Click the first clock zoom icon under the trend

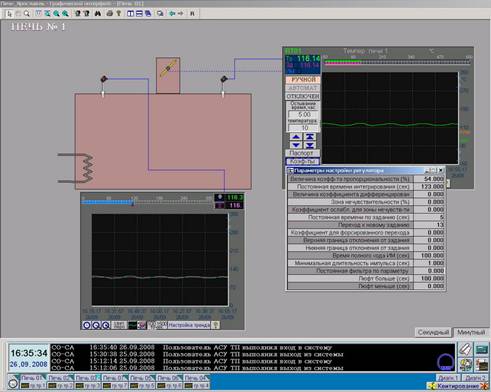[x=87, y=325]
